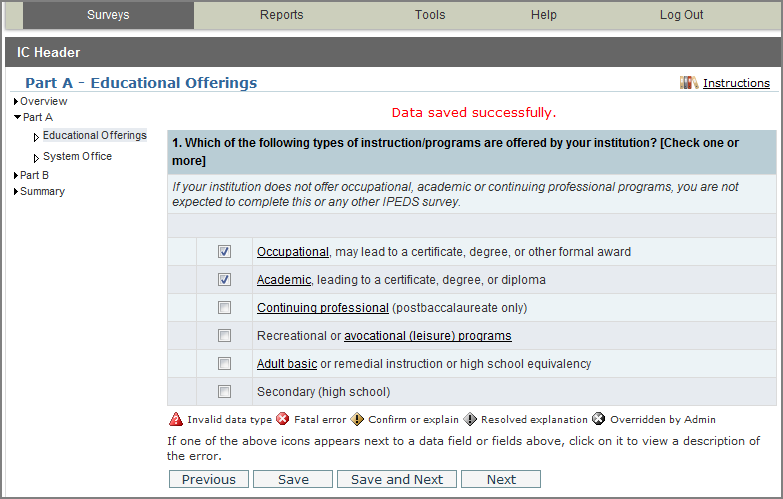Select System Office in the sidebar
Image resolution: width=783 pixels, height=499 pixels.
(x=77, y=157)
